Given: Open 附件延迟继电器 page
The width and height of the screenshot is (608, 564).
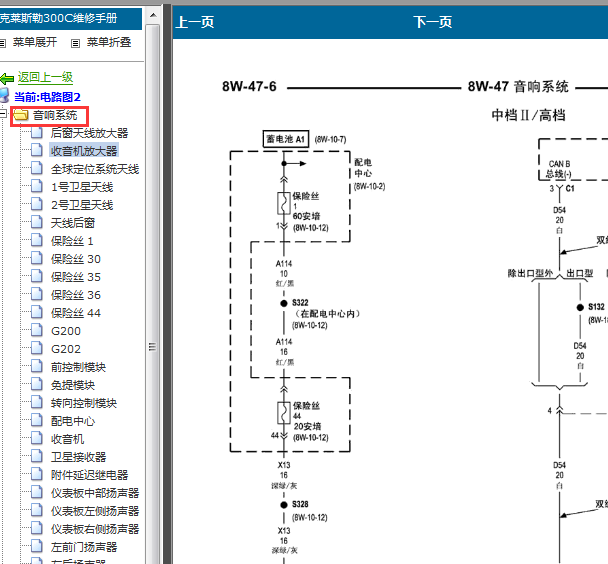Looking at the screenshot, I should point(90,475).
